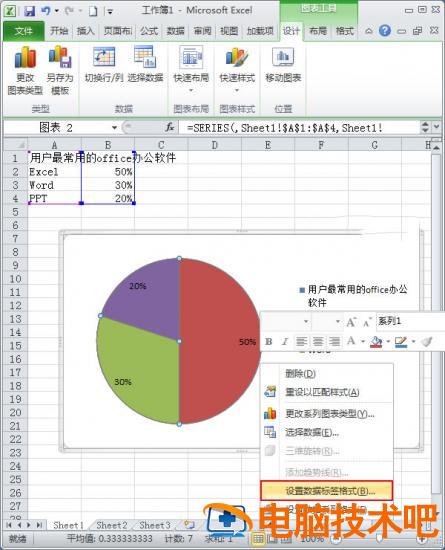
Task: Click the first sheet navigation arrow
Action: click(9, 525)
